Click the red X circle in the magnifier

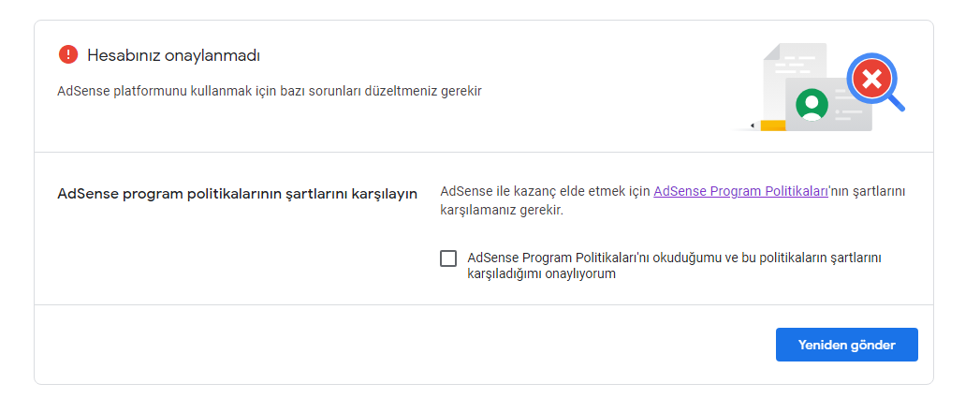point(871,79)
